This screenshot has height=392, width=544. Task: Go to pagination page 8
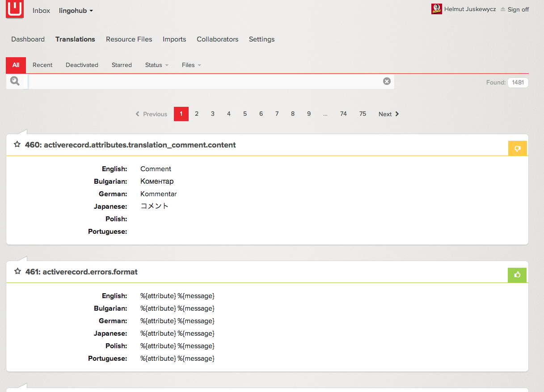tap(293, 114)
